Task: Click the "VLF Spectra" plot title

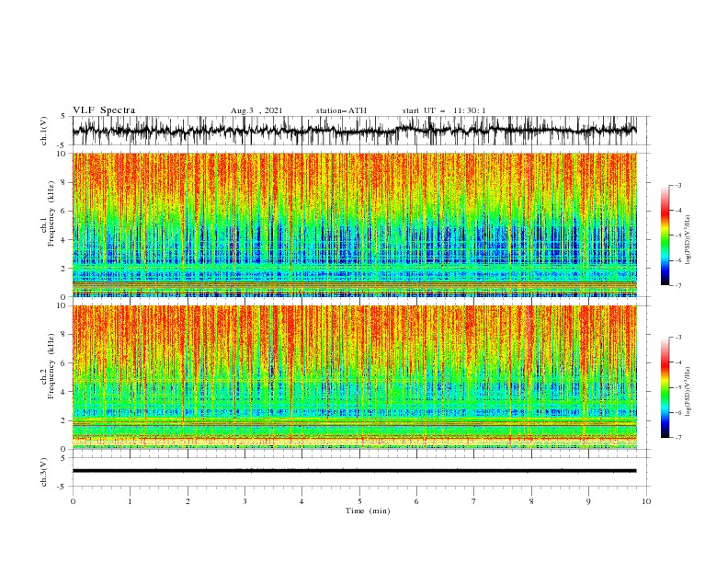Action: coord(104,110)
